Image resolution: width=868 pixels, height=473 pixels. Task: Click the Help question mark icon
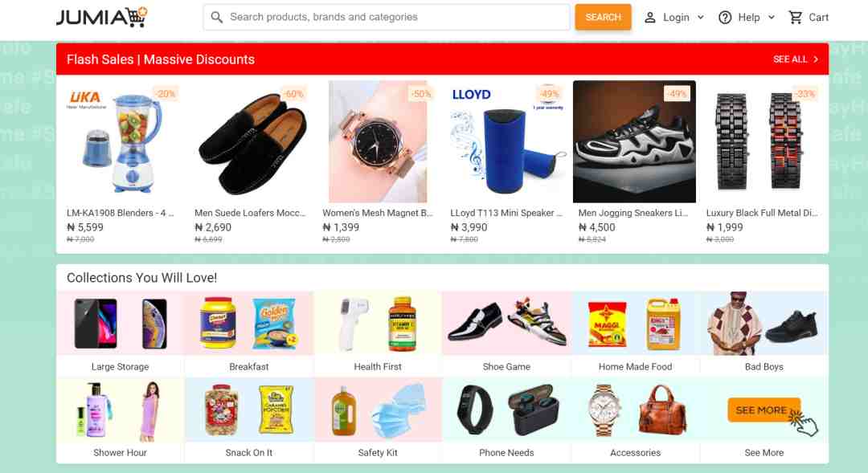tap(725, 18)
